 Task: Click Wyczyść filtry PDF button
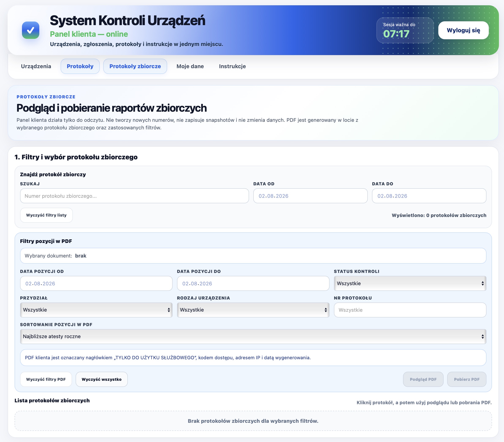[x=46, y=379]
